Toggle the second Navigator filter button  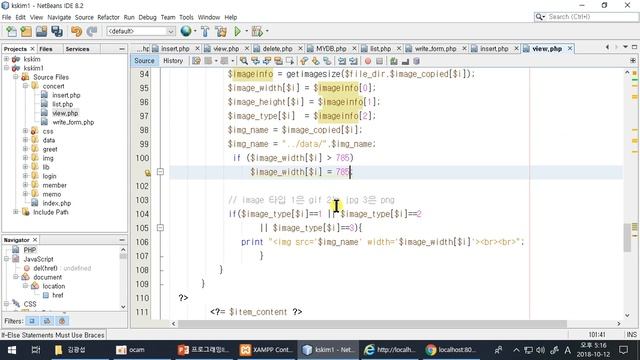47,321
